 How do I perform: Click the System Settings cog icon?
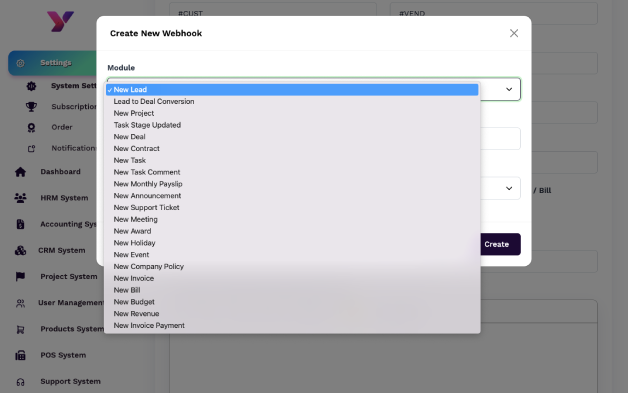[x=31, y=86]
